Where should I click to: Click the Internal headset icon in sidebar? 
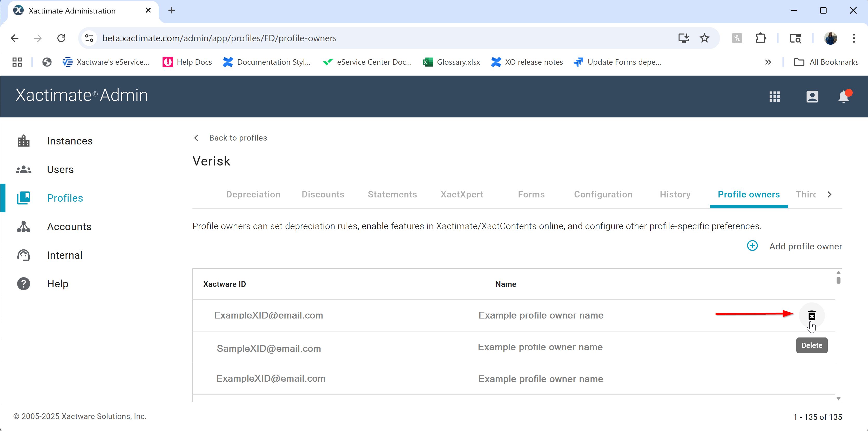pos(24,255)
